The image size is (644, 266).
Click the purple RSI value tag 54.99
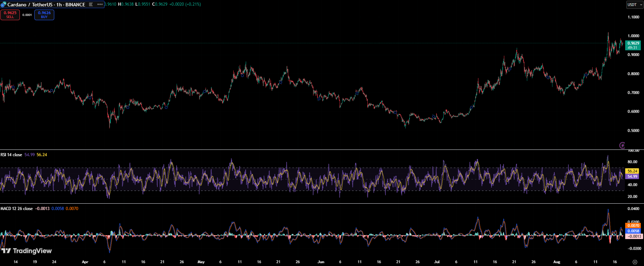pos(633,176)
